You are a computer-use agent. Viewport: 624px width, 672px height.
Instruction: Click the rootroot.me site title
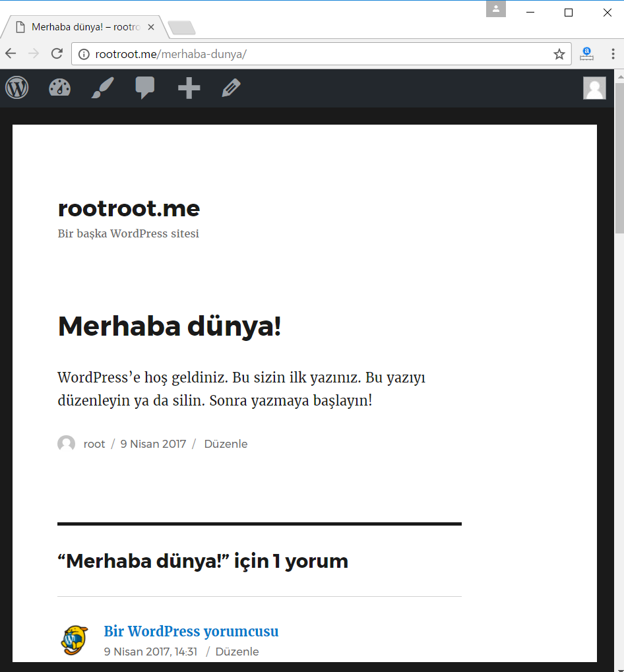point(129,208)
